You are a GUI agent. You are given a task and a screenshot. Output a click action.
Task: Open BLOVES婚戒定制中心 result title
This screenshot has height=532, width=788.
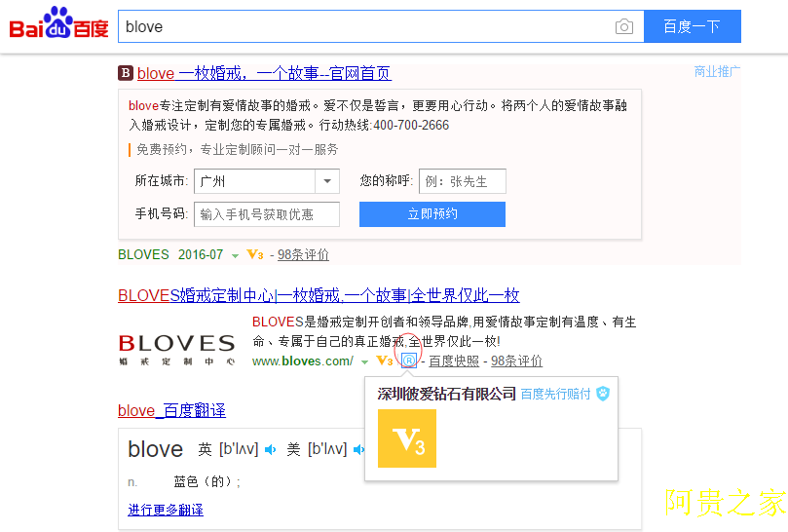(x=319, y=295)
